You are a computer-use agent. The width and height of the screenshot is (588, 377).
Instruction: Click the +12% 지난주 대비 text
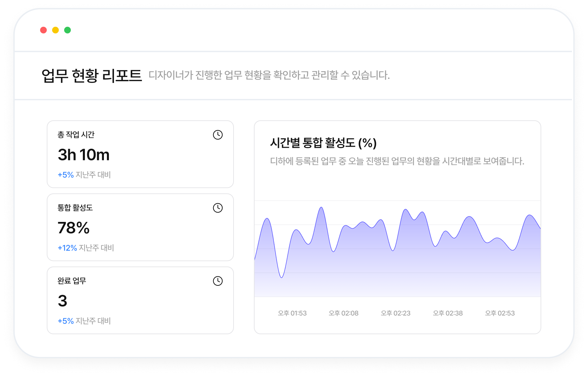tap(86, 248)
